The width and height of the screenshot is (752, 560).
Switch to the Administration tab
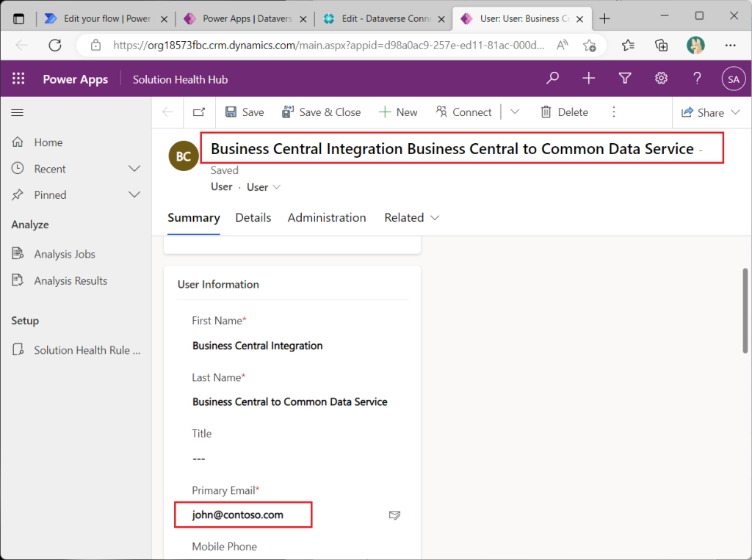[x=327, y=218]
